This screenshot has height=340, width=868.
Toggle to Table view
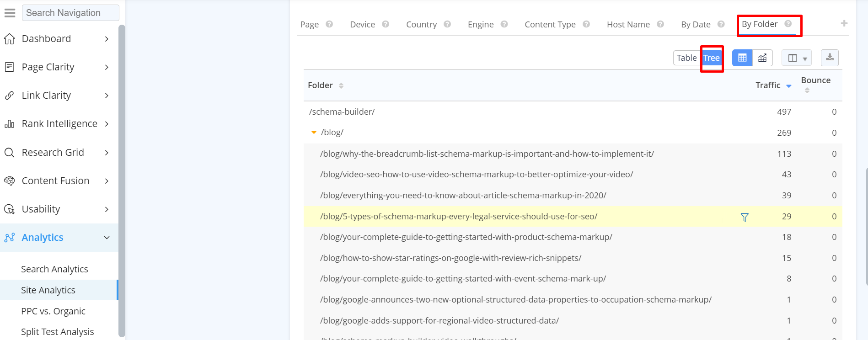(x=686, y=58)
